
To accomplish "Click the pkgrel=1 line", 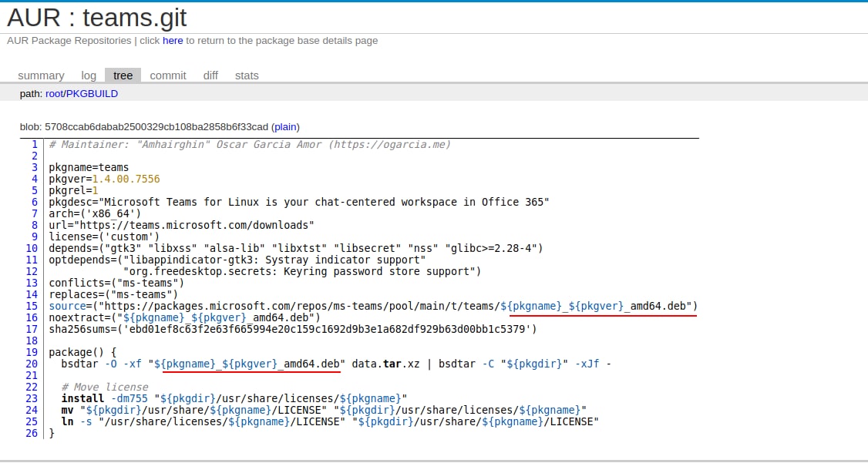I will point(73,190).
